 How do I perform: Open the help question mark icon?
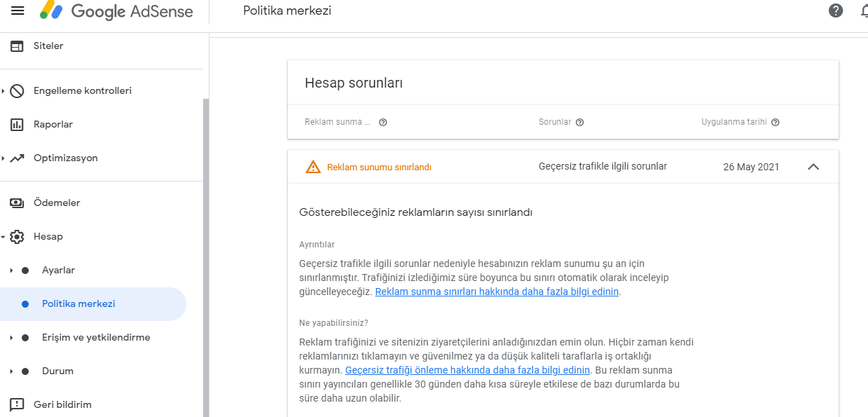click(836, 11)
